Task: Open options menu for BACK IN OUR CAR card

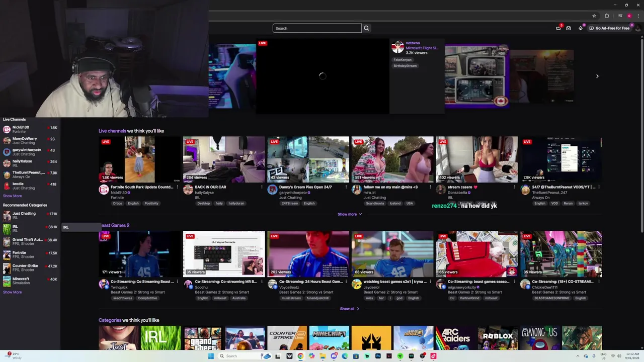Action: pos(262,187)
